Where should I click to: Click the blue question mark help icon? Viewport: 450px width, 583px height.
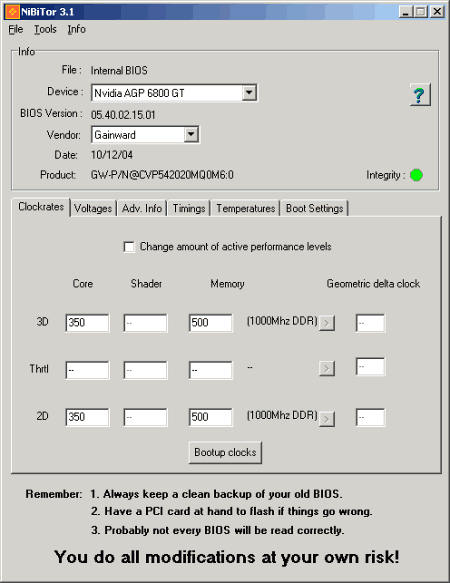[x=420, y=95]
